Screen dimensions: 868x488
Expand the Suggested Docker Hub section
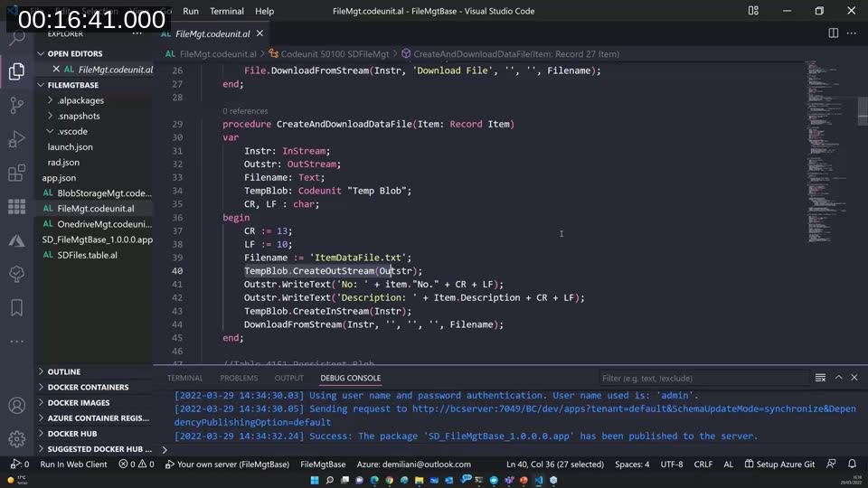(x=99, y=449)
